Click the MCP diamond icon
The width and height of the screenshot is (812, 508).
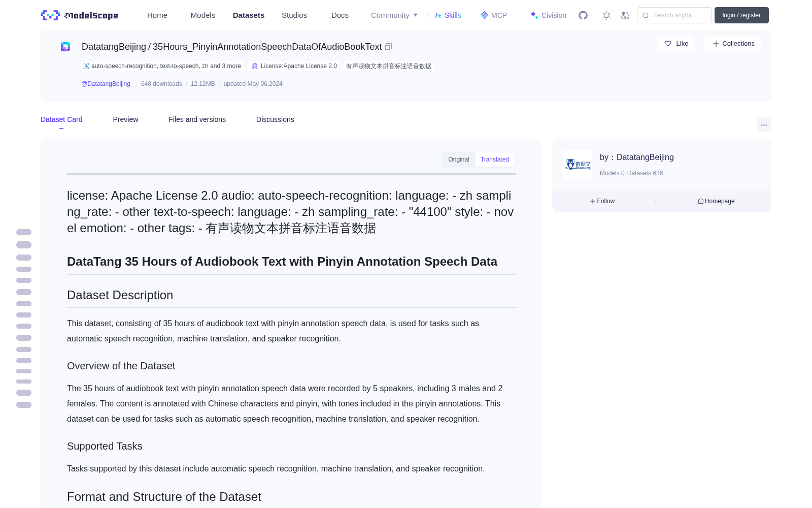[x=484, y=15]
